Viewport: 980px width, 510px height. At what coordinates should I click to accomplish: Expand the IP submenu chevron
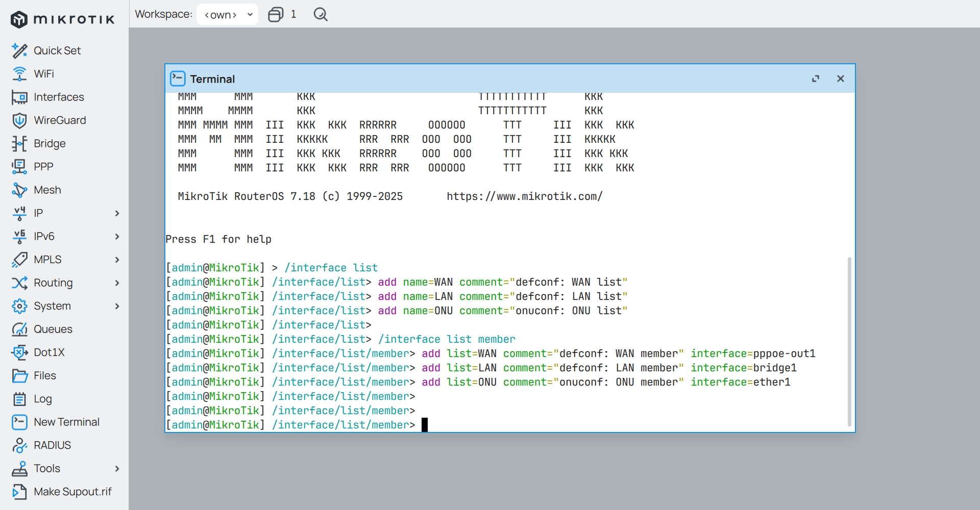tap(117, 213)
